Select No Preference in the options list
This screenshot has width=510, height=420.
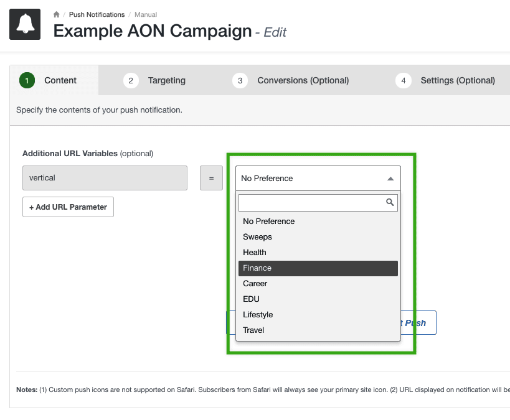(269, 222)
